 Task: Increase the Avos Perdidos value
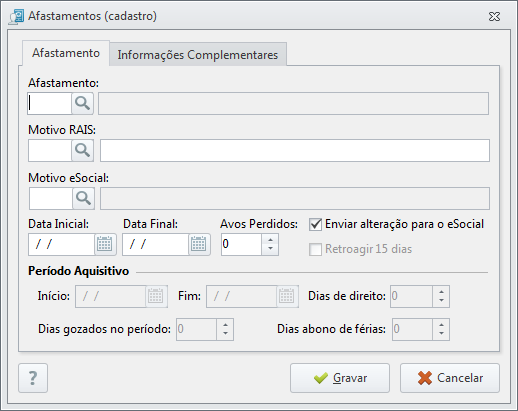point(270,240)
